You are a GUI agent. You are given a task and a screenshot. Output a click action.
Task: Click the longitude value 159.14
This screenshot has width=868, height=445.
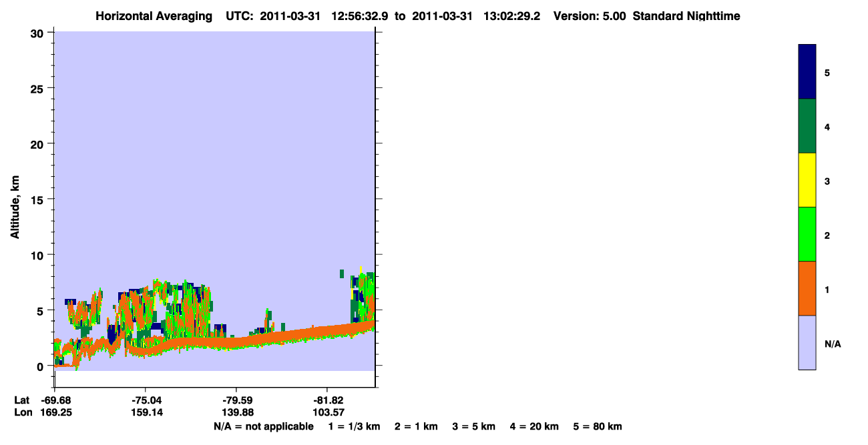(x=146, y=412)
